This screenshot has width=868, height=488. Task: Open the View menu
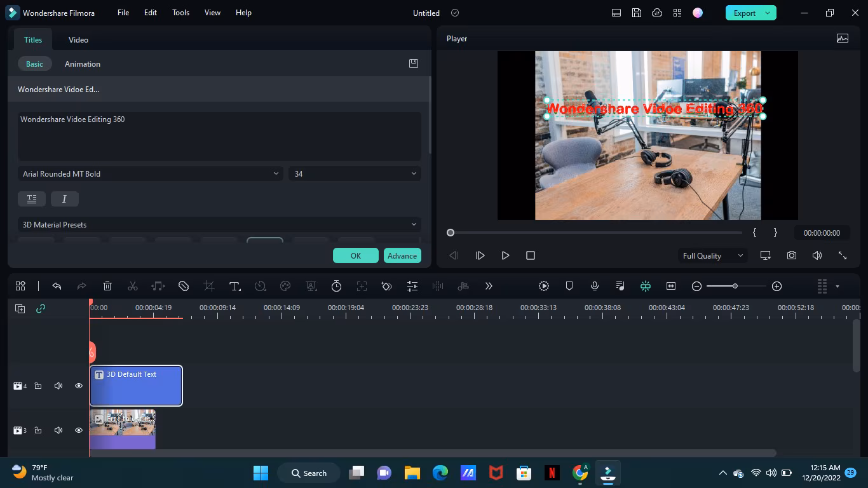213,13
